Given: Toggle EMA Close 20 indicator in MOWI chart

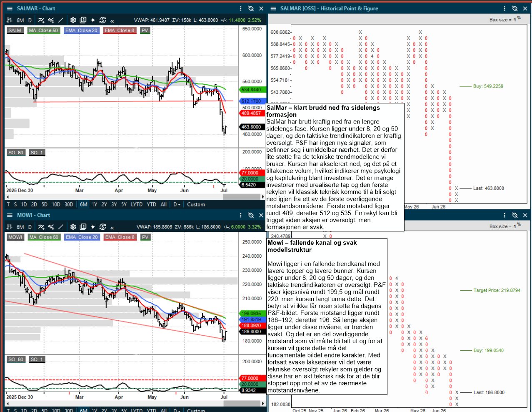Looking at the screenshot, I should (82, 237).
